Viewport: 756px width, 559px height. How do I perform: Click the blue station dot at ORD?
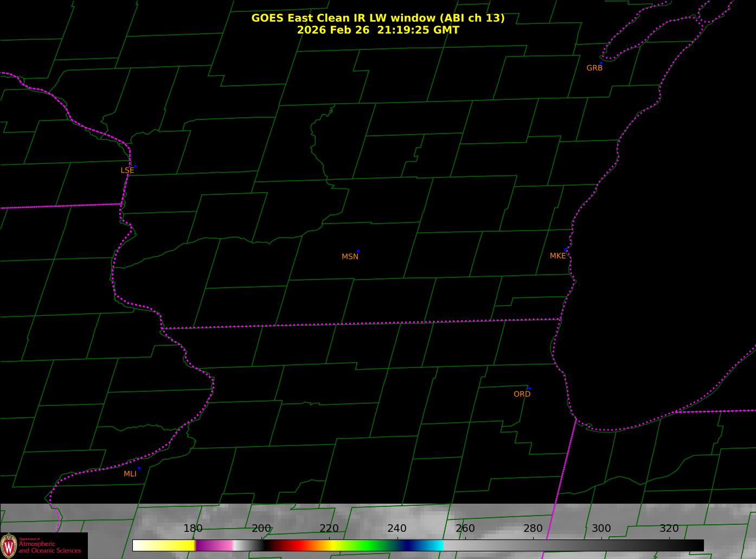(529, 389)
